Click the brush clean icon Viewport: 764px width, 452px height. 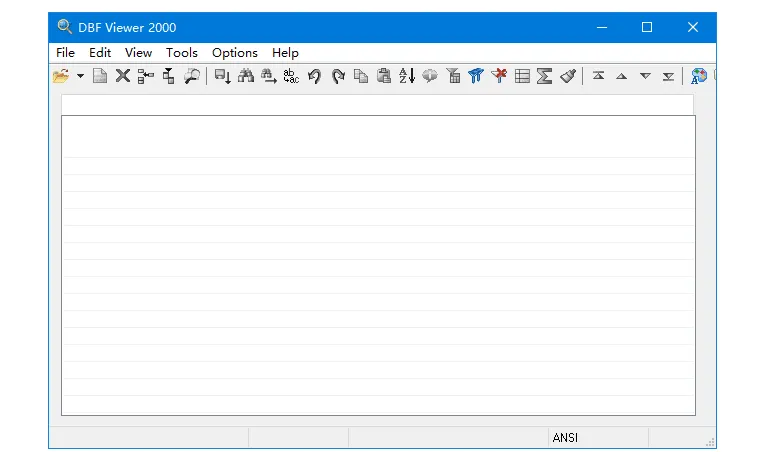click(x=568, y=76)
